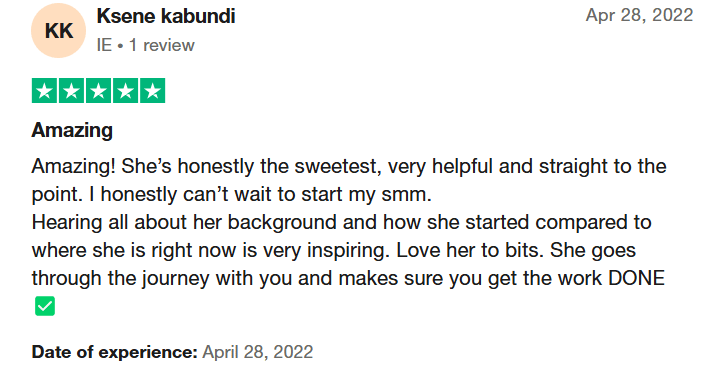Viewport: 725px width, 376px height.
Task: Click the green checkmark emoji
Action: point(45,306)
